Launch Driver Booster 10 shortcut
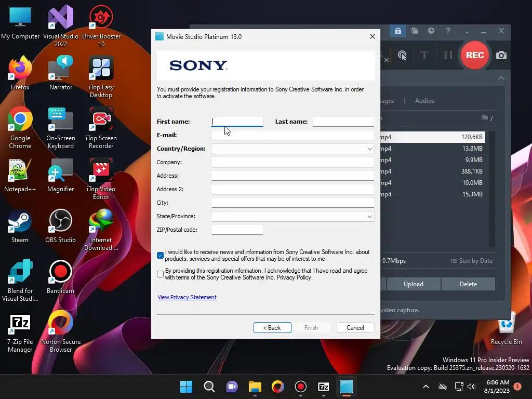The height and width of the screenshot is (399, 532). [101, 25]
